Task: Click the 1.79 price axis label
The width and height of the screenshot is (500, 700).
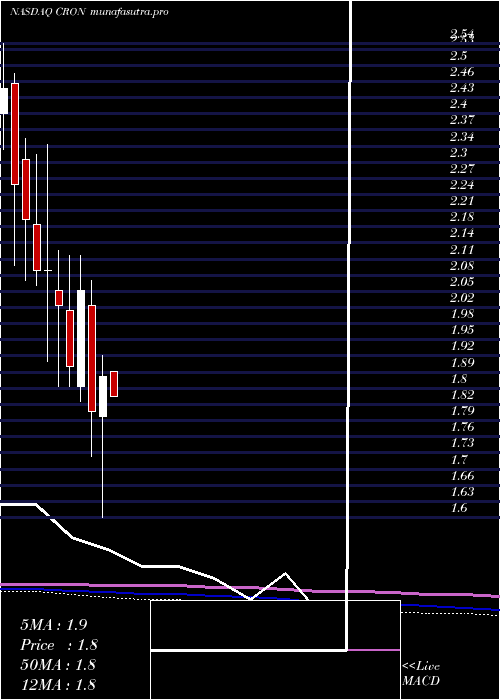Action: tap(462, 411)
